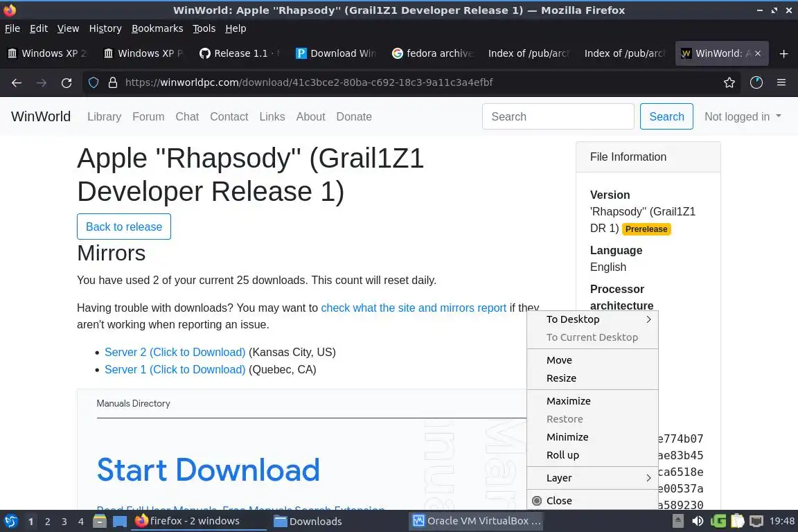This screenshot has height=532, width=798.
Task: Open a new tab with the plus button
Action: (783, 53)
